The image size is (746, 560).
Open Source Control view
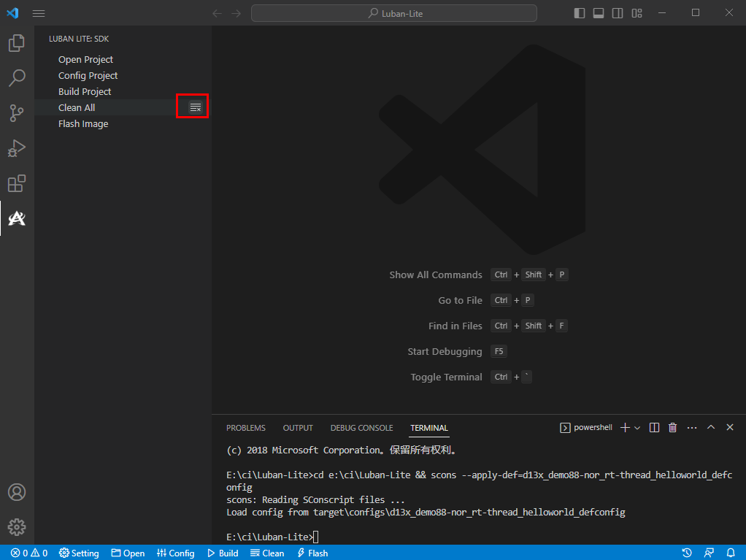click(x=17, y=113)
